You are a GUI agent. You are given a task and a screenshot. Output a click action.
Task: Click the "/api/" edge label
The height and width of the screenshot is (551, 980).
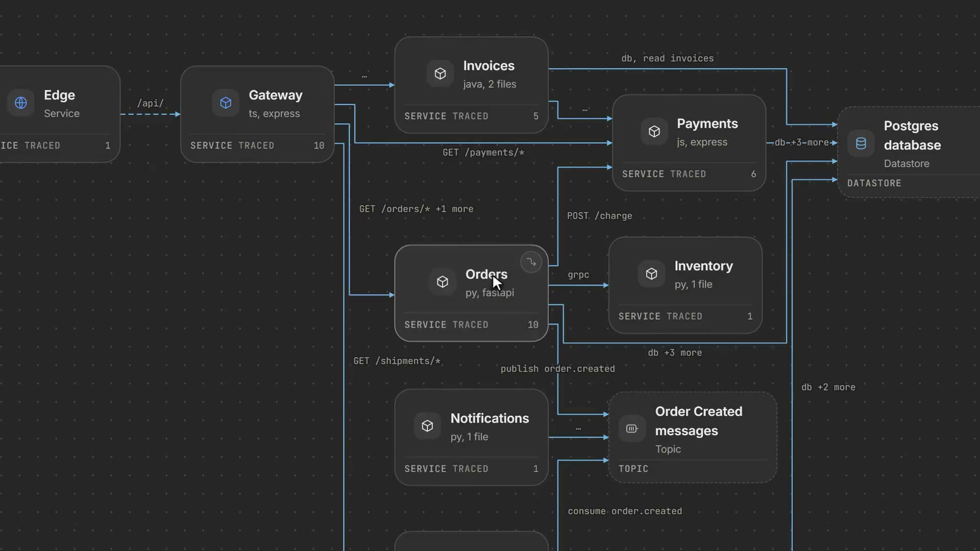(150, 103)
